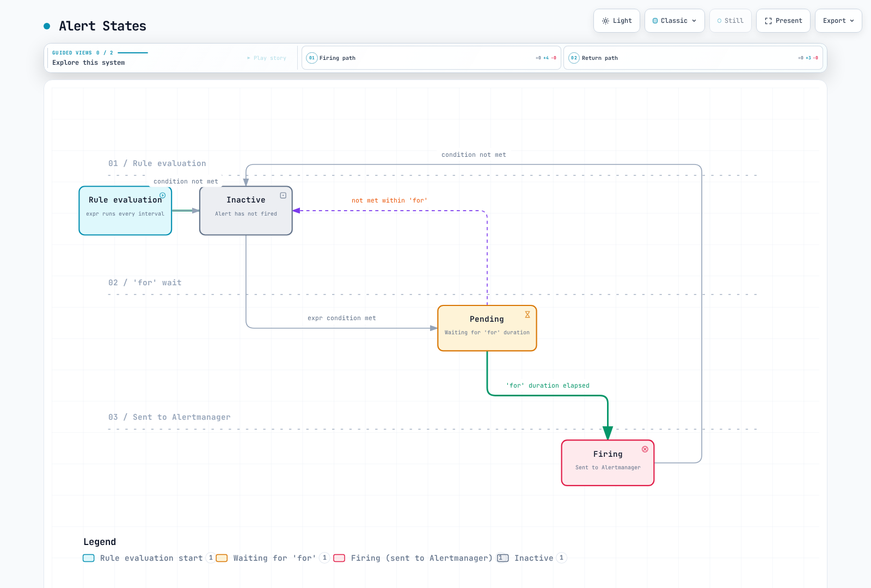Click the sun icon in Light button
The image size is (871, 588).
coord(605,21)
